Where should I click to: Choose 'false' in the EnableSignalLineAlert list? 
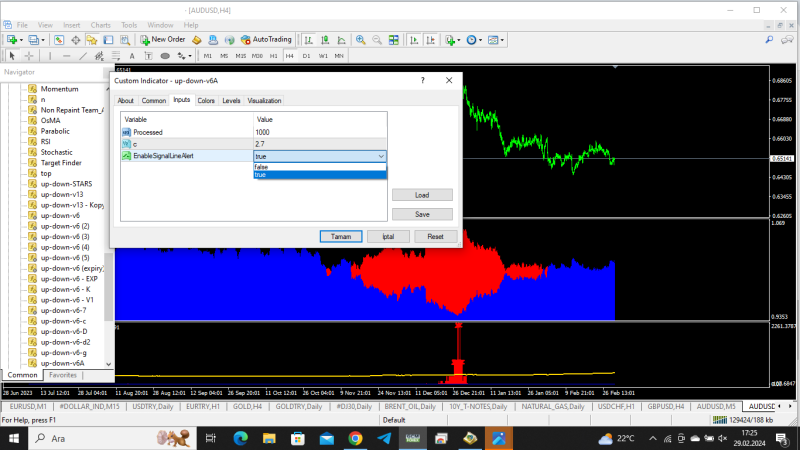click(261, 167)
